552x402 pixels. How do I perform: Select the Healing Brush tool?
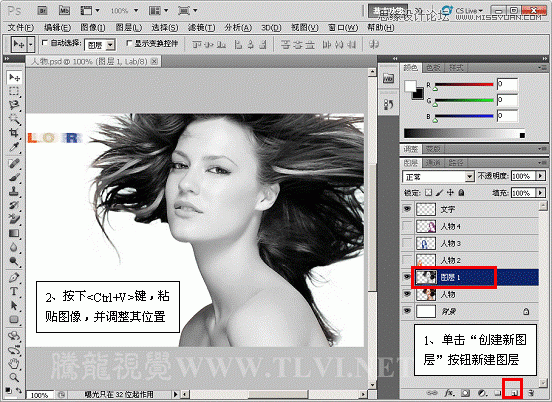click(x=14, y=164)
